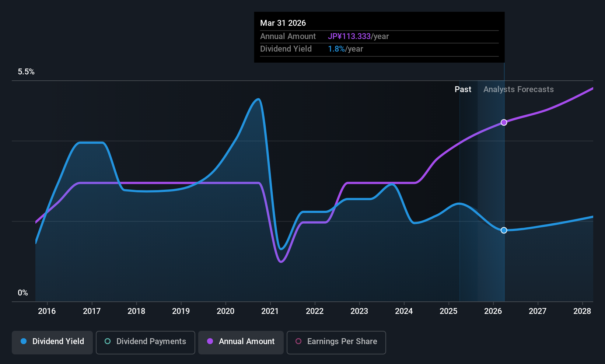Click the purple dot in Annual Amount legend

point(210,341)
